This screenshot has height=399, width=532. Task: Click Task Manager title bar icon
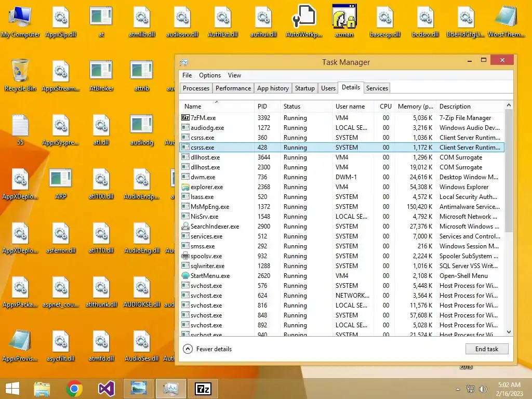pos(184,62)
